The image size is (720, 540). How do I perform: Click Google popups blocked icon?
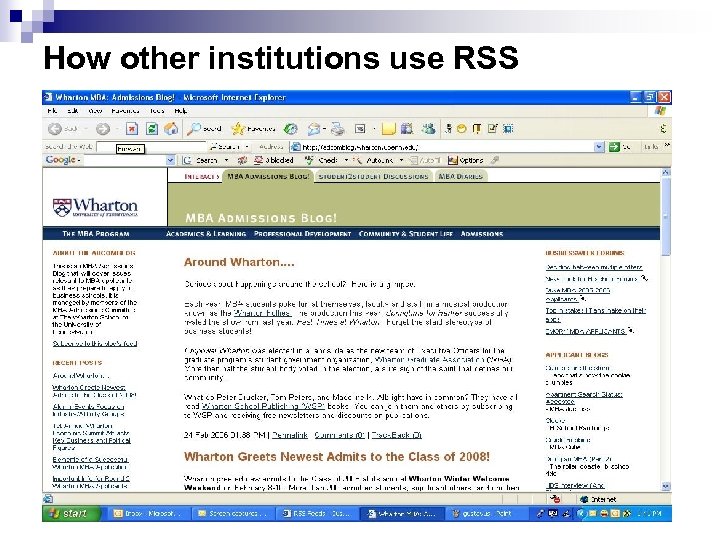tap(274, 160)
